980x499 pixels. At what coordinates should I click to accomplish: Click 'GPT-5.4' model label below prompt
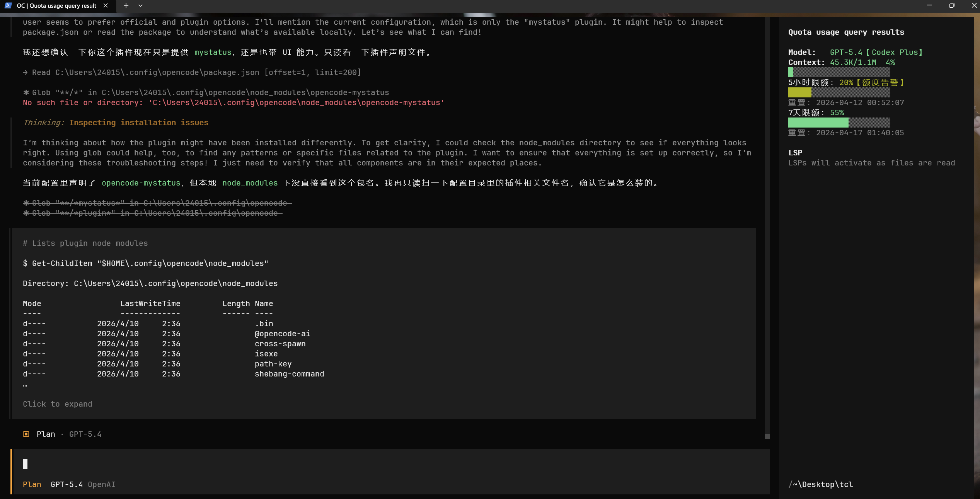pyautogui.click(x=67, y=484)
